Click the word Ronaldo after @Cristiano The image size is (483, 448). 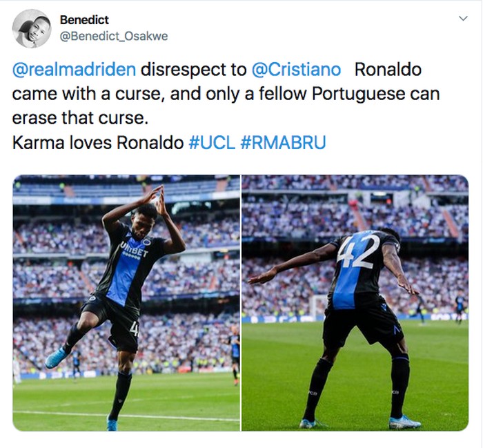click(x=388, y=70)
